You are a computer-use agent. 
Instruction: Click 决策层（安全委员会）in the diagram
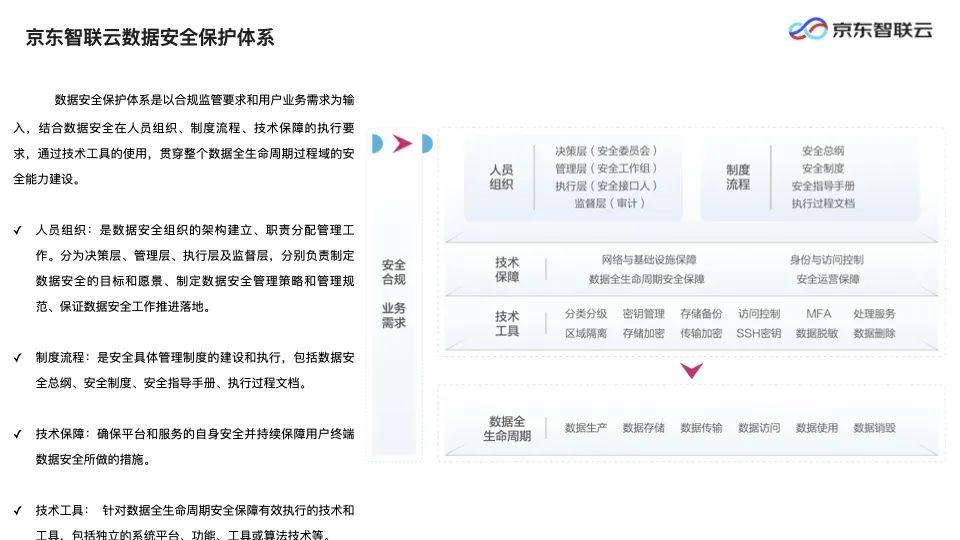[x=606, y=151]
